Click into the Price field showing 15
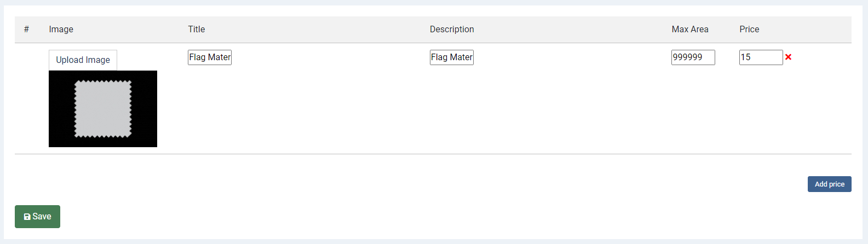868x244 pixels. pyautogui.click(x=761, y=57)
